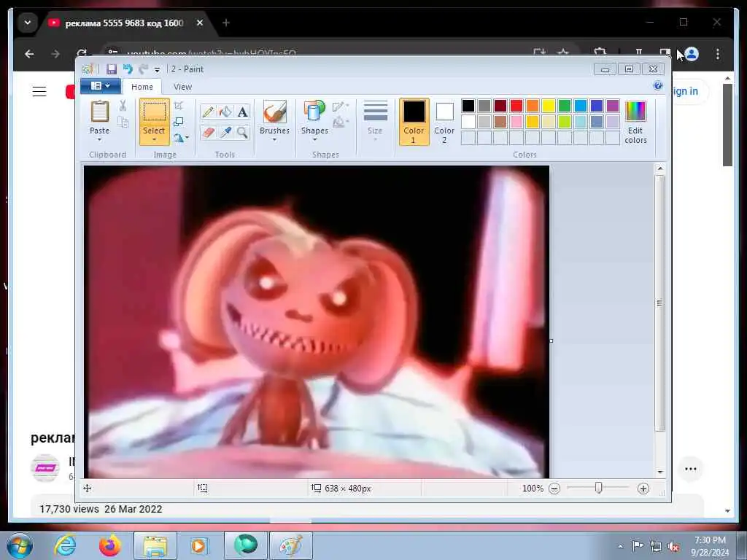Open Chrome tab search dropdown chevron
Viewport: 747px width, 560px height.
tap(28, 23)
